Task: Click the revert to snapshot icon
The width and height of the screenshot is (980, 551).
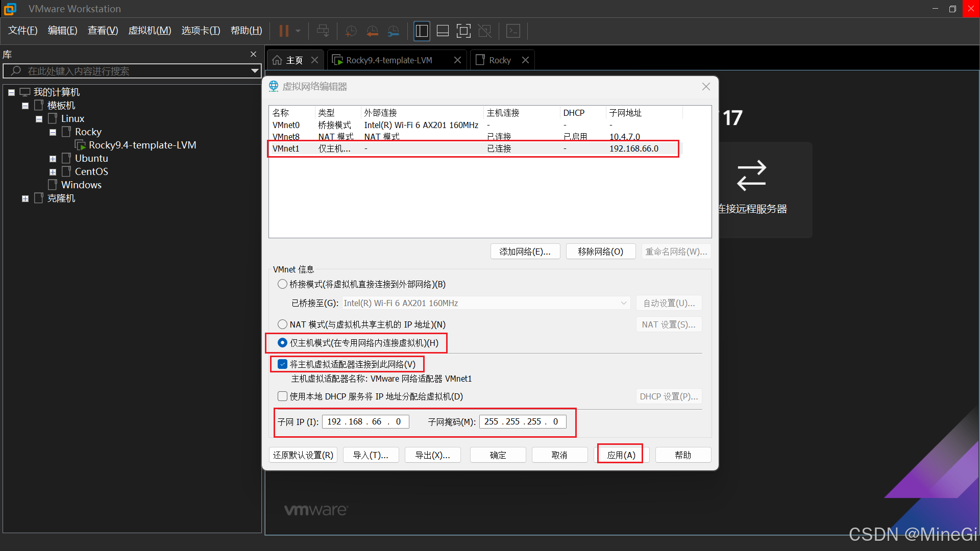Action: (x=372, y=31)
